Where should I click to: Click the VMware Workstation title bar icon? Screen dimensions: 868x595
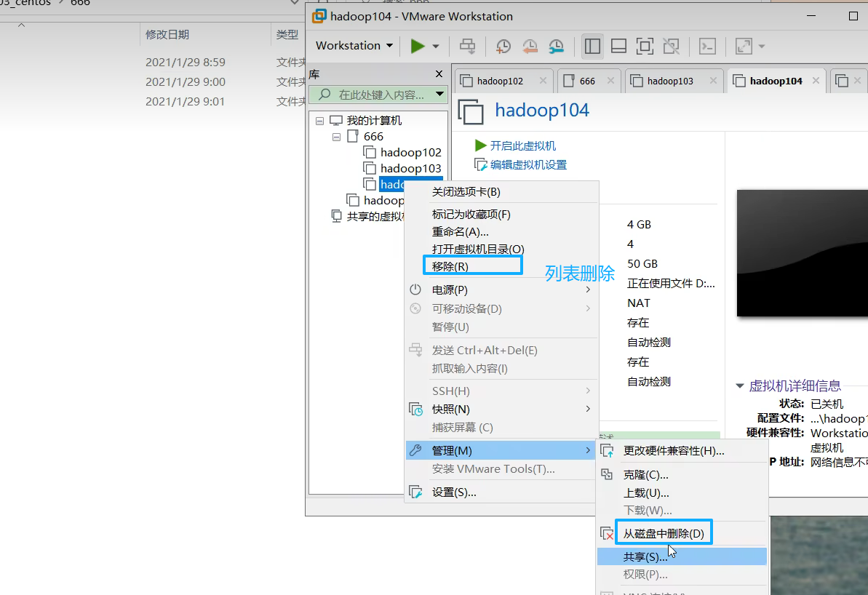tap(319, 16)
